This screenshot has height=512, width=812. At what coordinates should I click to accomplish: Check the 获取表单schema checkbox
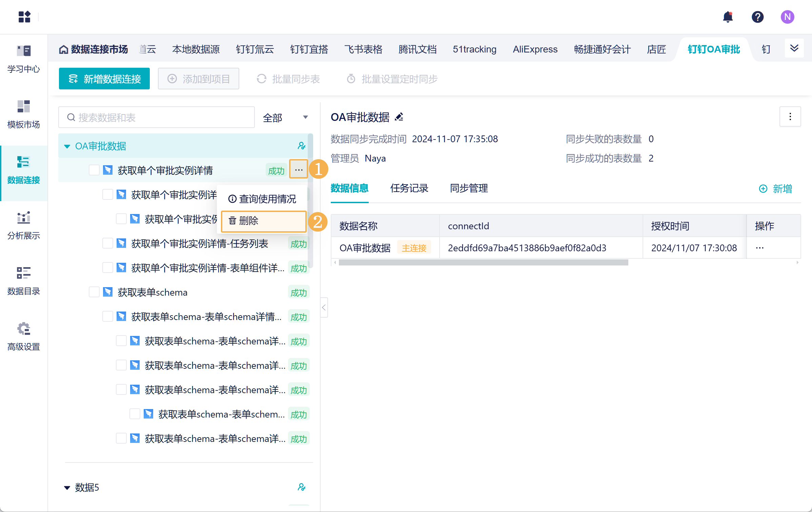(x=94, y=292)
